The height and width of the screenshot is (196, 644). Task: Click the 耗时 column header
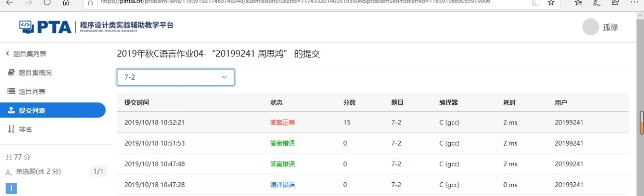coord(509,102)
